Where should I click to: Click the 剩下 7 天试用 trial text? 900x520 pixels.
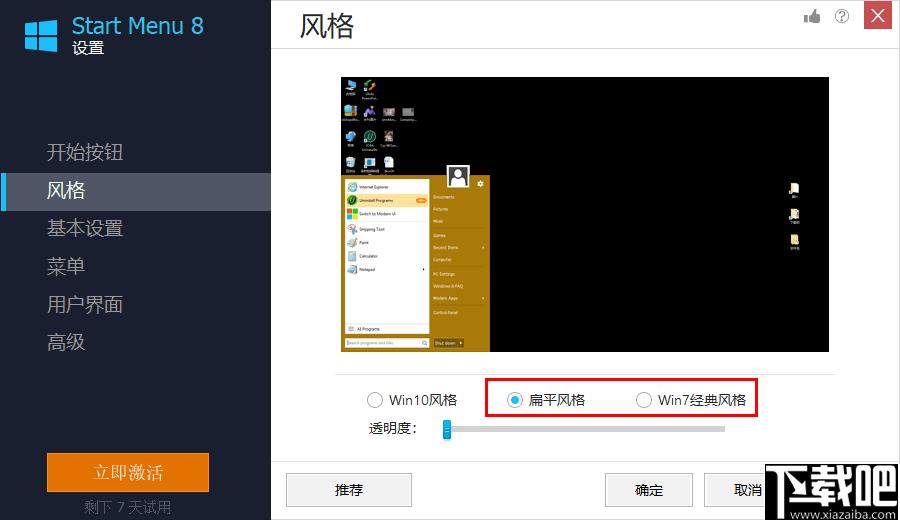pos(127,507)
